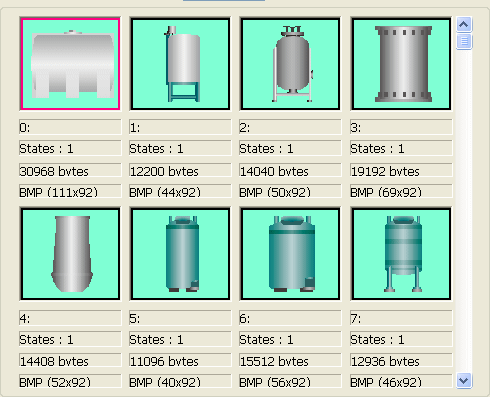Click the "1:" index label
The image size is (490, 397).
180,127
